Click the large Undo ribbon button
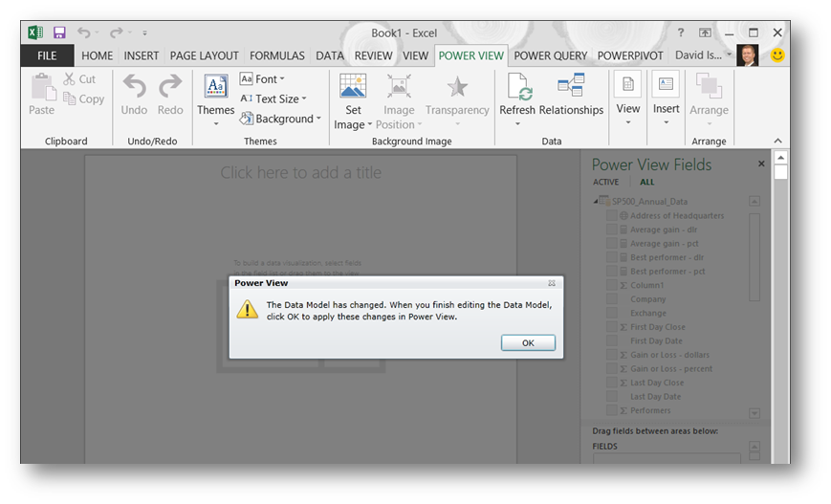 (134, 95)
